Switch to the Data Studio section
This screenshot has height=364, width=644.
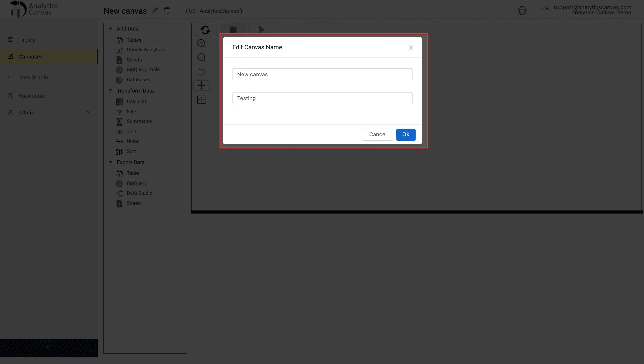pos(33,77)
